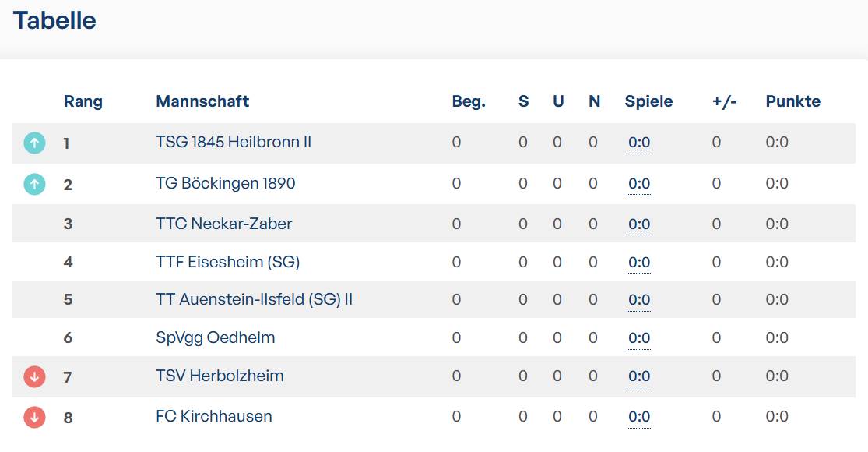Open the TTF Eisesheim (SG) team link

227,262
